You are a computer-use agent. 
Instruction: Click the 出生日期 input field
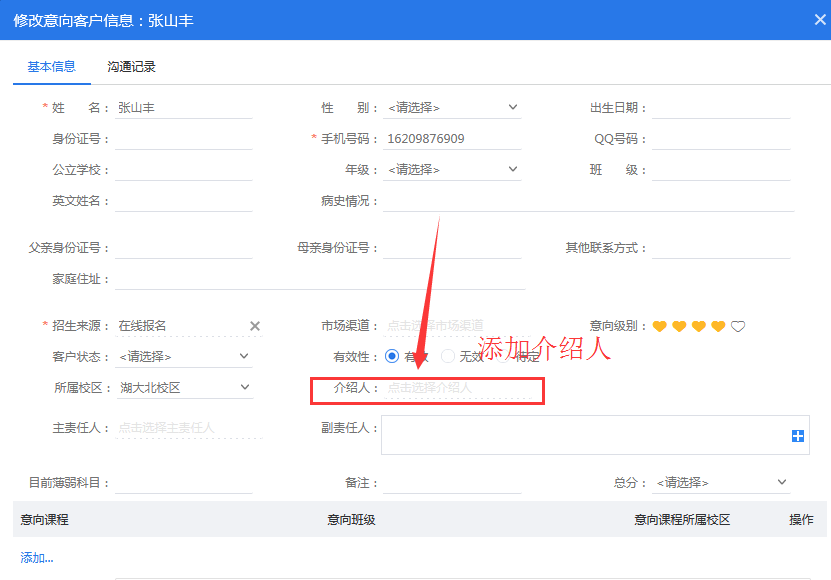[x=721, y=108]
